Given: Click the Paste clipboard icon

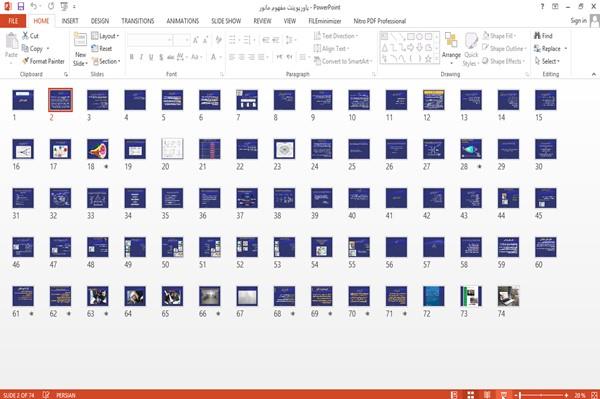Looking at the screenshot, I should click(x=11, y=41).
